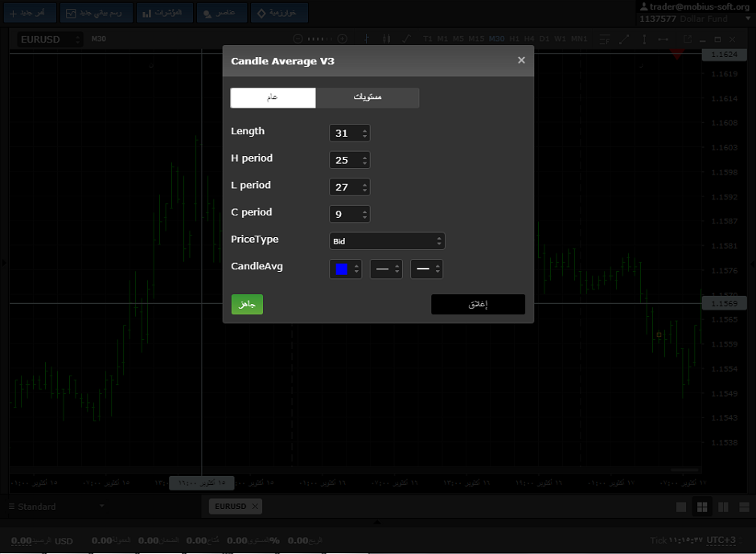The height and width of the screenshot is (554, 756).
Task: Adjust the H period stepper arrows
Action: pos(365,160)
